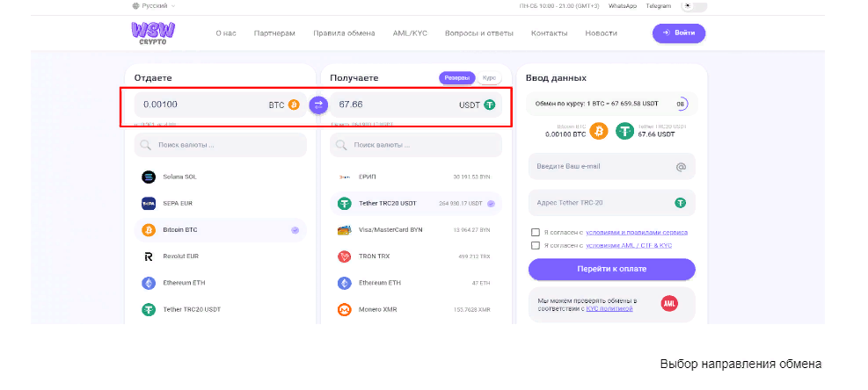Select Solana SOL in give list

click(x=179, y=177)
